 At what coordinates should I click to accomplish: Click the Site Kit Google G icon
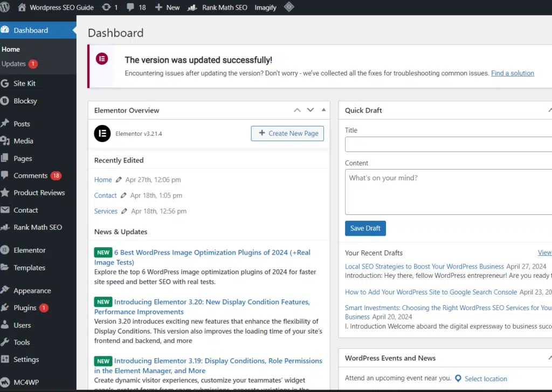[5, 83]
